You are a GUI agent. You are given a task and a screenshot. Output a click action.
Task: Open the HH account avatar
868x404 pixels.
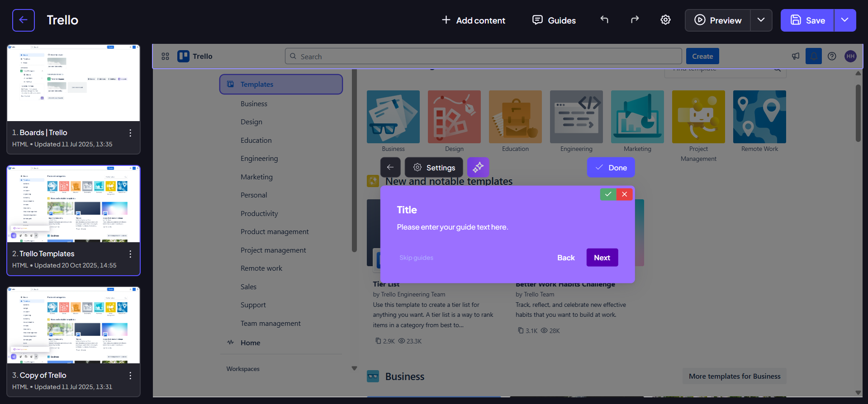pyautogui.click(x=850, y=56)
